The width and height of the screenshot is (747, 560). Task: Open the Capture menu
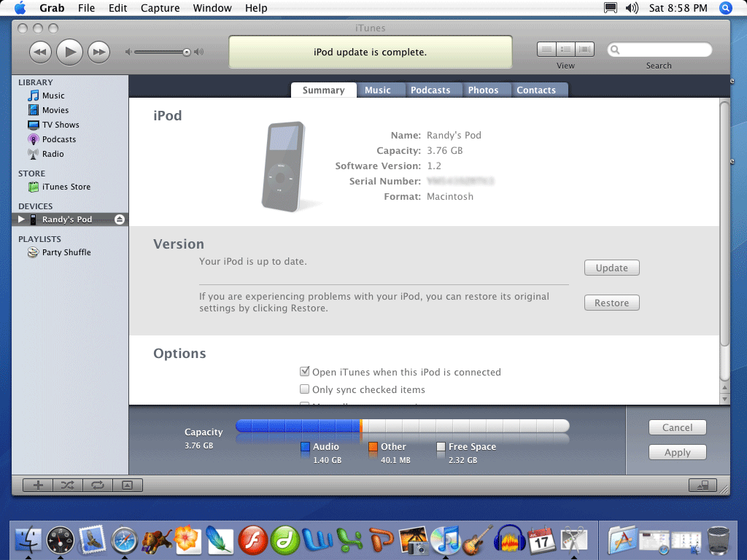pos(160,8)
